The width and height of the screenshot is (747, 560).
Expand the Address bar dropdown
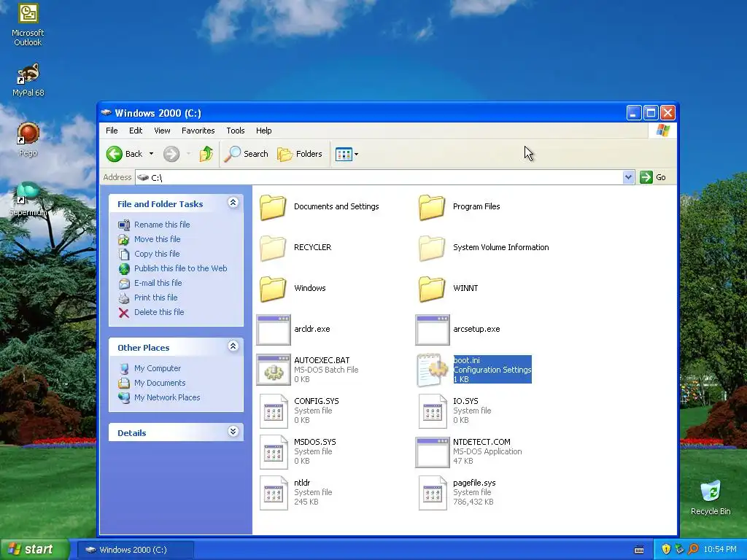[x=628, y=177]
